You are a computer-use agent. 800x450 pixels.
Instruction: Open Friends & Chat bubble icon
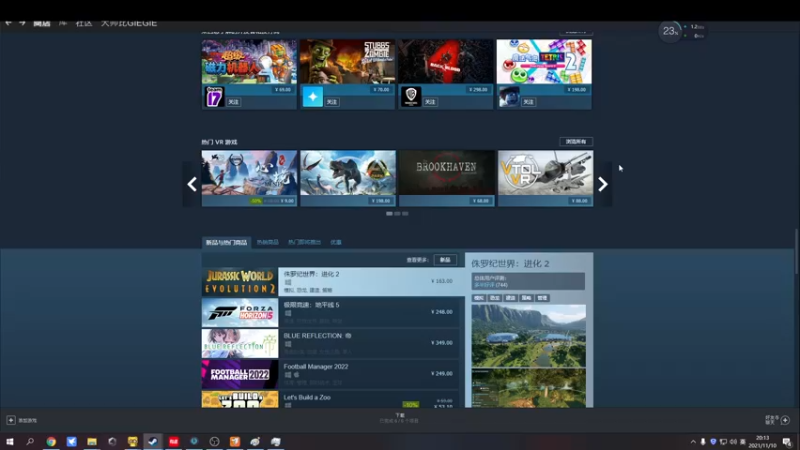tap(785, 420)
